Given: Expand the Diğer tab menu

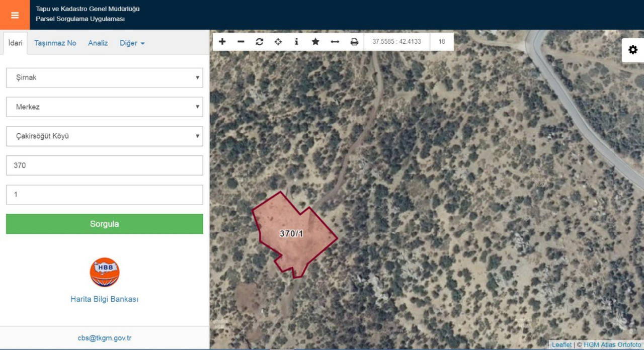Looking at the screenshot, I should click(132, 43).
